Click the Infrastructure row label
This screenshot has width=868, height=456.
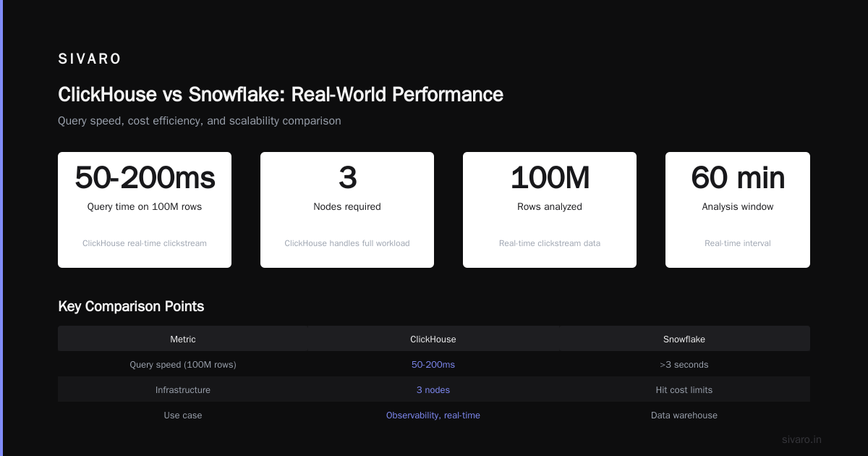point(183,390)
